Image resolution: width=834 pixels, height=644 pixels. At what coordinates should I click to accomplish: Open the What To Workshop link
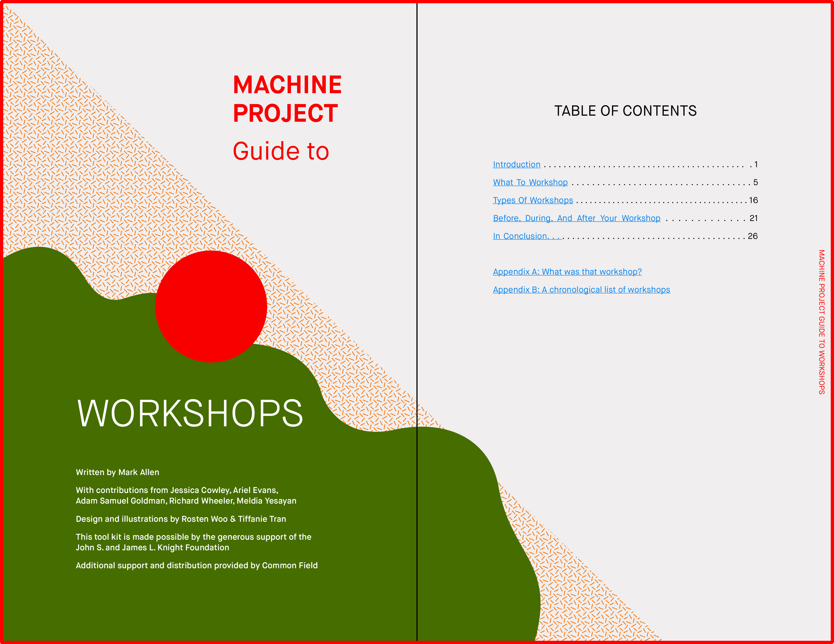(x=530, y=182)
